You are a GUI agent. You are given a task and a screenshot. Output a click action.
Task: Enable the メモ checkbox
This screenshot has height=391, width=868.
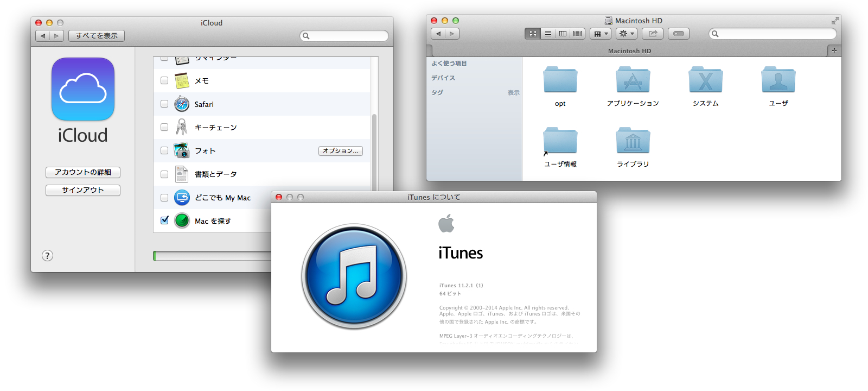click(x=164, y=80)
